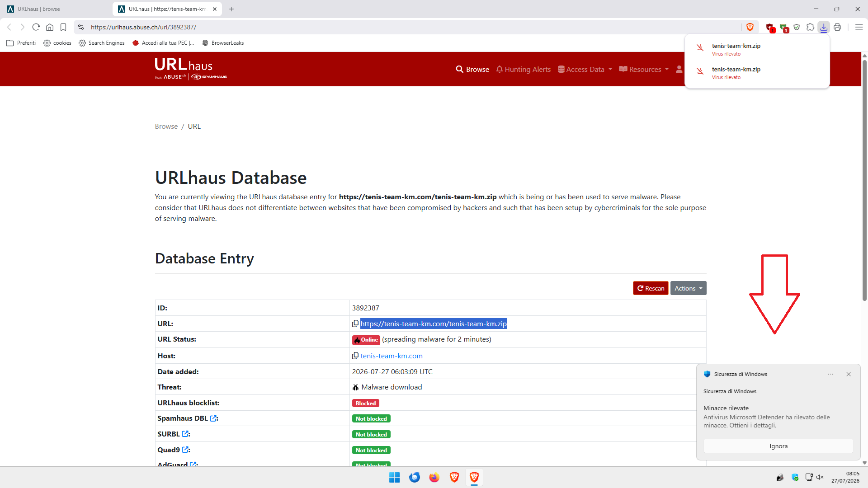Open Brave Shields lion icon

[x=750, y=27]
